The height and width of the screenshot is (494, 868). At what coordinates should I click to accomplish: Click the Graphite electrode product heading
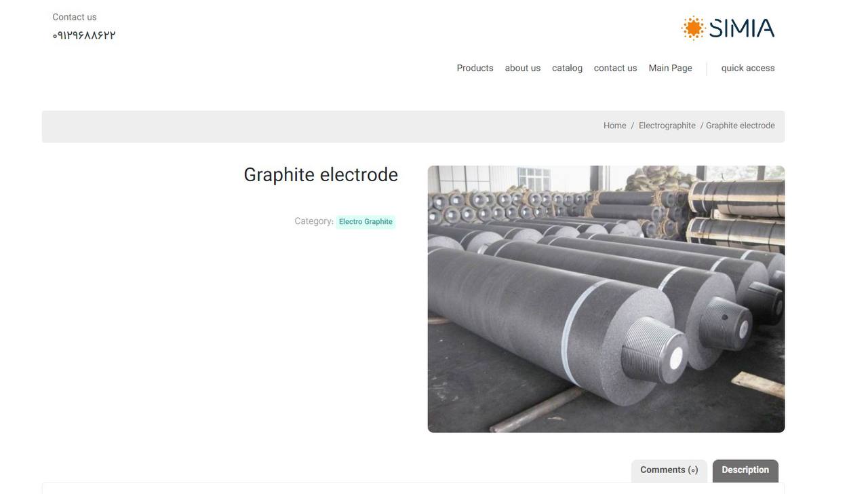click(321, 175)
